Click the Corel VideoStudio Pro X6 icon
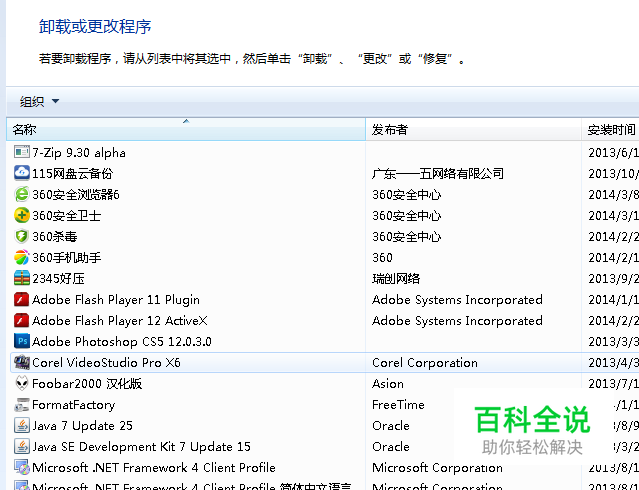This screenshot has height=490, width=639. (x=22, y=362)
